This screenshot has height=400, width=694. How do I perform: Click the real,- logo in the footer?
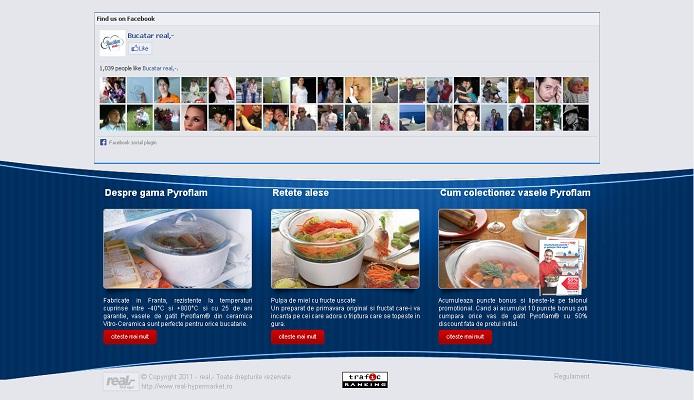coord(121,381)
